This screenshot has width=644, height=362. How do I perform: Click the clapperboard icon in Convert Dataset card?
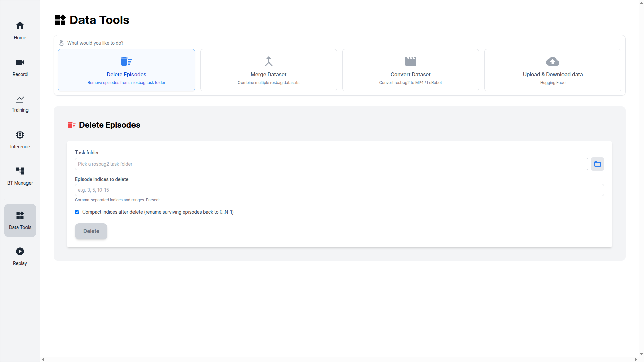411,61
